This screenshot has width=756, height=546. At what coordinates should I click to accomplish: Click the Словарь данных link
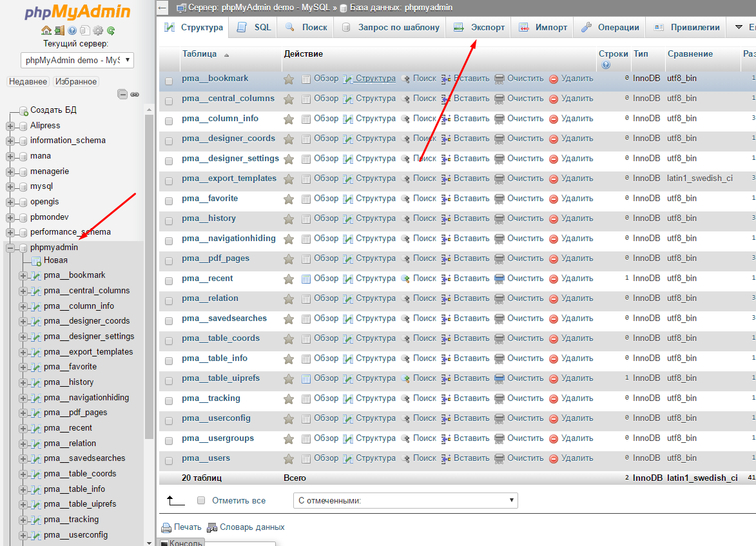coord(252,527)
